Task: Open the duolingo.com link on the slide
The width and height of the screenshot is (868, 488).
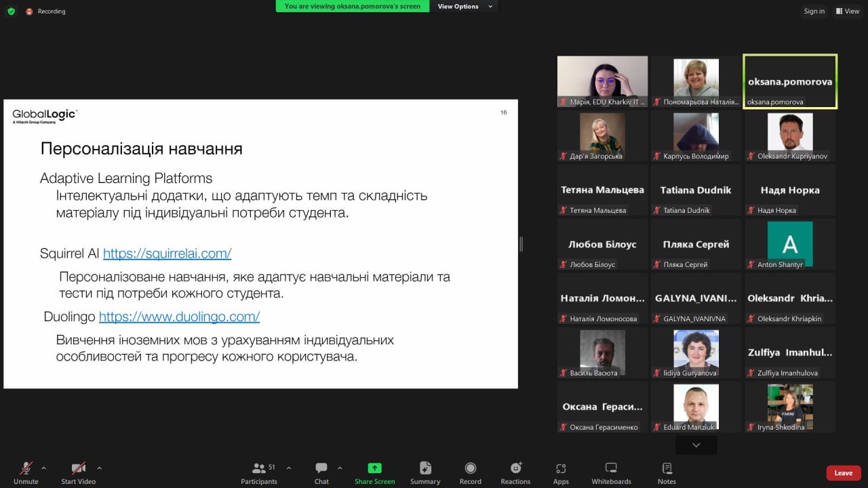Action: click(x=179, y=317)
